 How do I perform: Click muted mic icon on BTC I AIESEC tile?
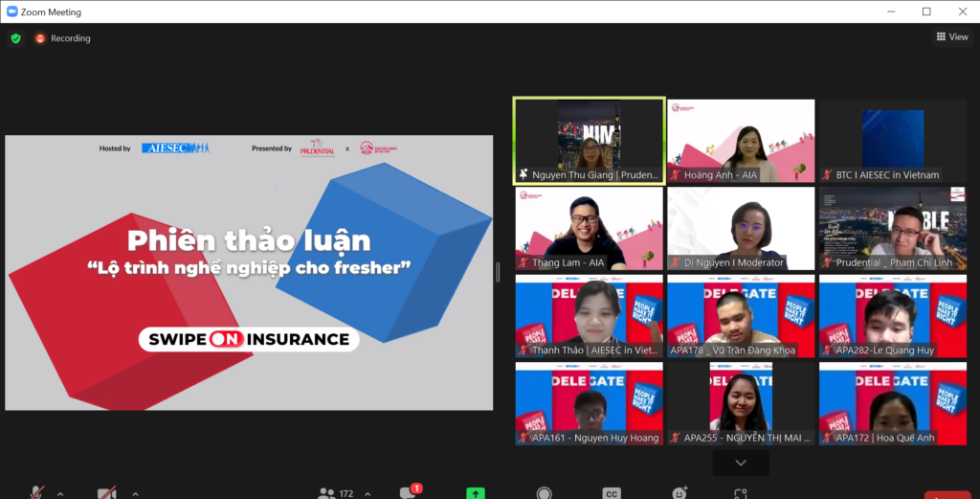click(x=828, y=175)
